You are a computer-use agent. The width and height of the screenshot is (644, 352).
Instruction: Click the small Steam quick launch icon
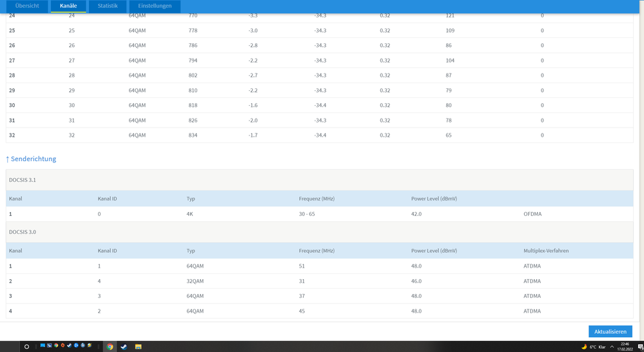click(70, 346)
